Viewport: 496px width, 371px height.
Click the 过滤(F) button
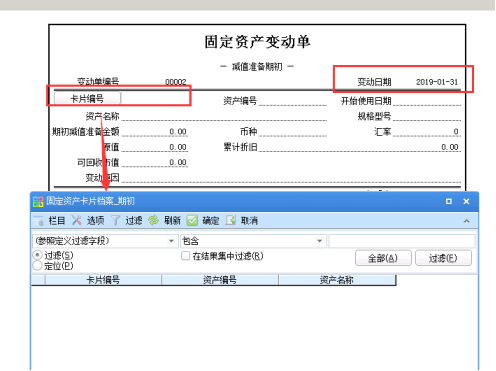pos(443,258)
